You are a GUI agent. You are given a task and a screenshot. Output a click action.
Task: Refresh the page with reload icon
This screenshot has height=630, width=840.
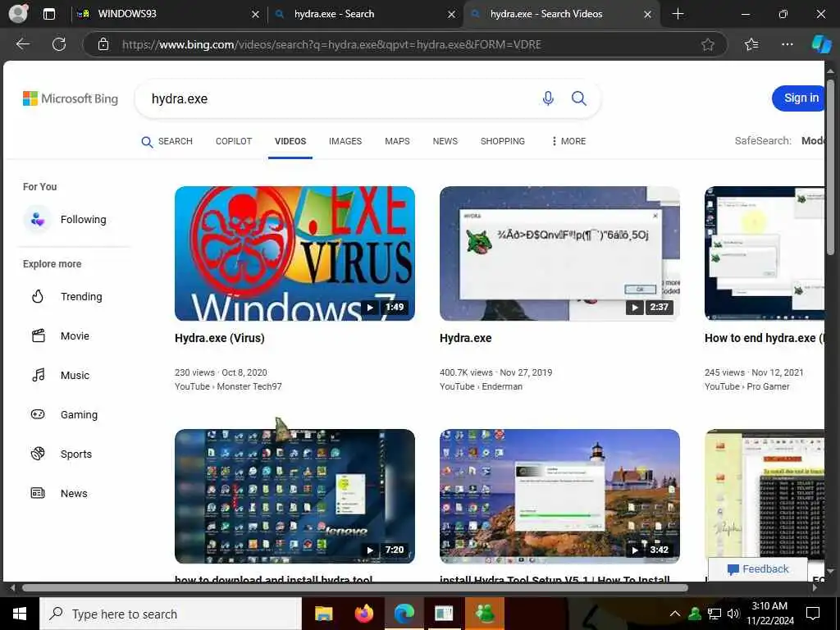pyautogui.click(x=59, y=44)
